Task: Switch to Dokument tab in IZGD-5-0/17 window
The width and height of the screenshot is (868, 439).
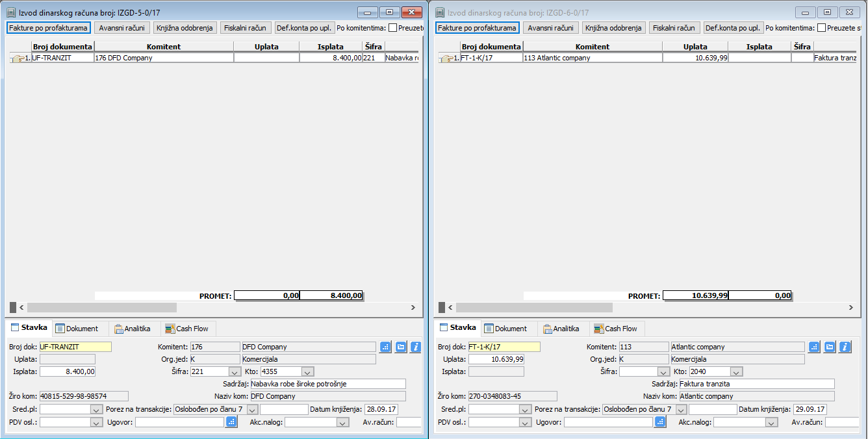Action: tap(77, 329)
